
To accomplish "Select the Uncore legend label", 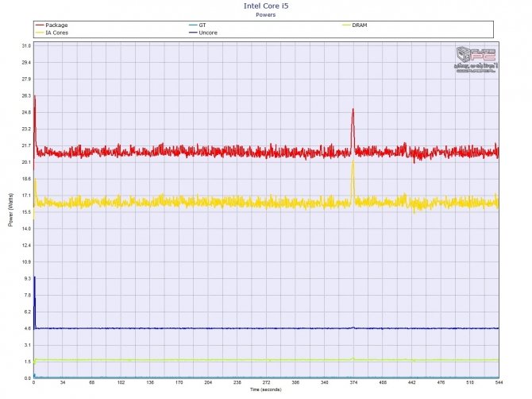I will click(x=208, y=33).
